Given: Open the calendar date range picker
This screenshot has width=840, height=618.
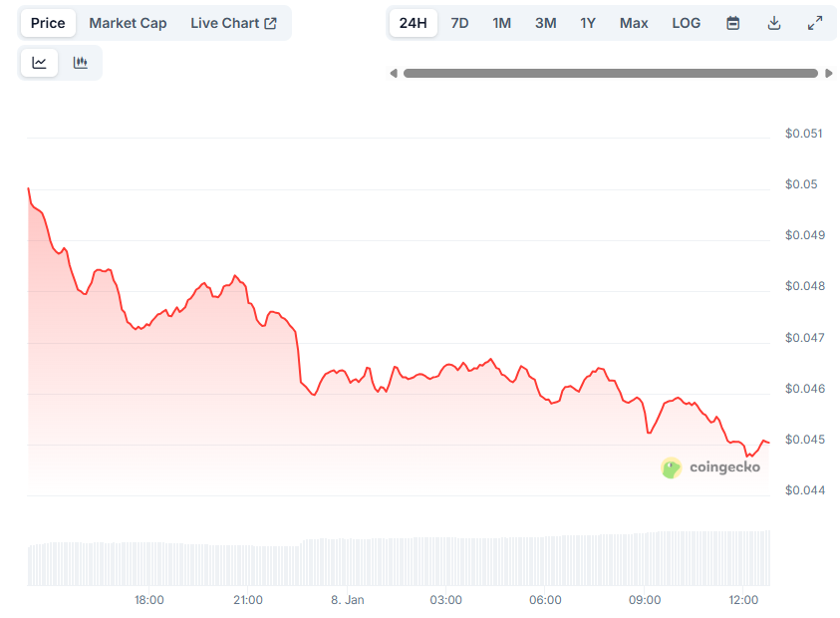Looking at the screenshot, I should (x=733, y=22).
